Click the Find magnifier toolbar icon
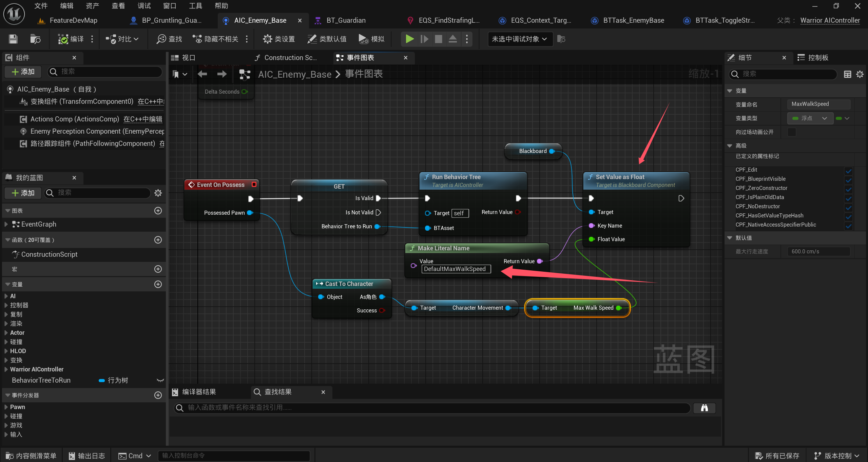 [x=161, y=39]
